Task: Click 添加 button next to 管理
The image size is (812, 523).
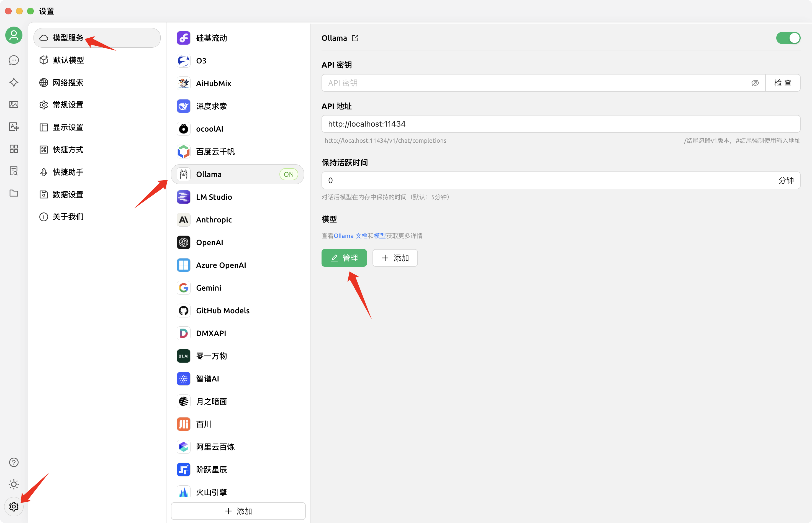Action: pos(395,258)
